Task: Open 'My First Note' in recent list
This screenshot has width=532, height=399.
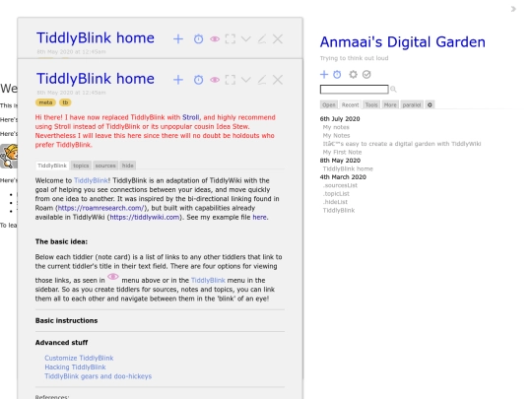Action: (342, 152)
